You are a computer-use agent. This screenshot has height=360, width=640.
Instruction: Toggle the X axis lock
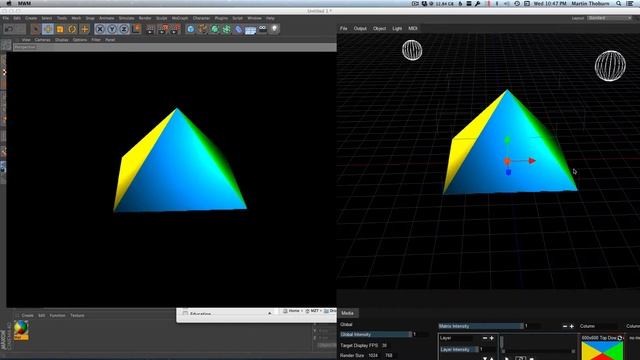tap(100, 29)
